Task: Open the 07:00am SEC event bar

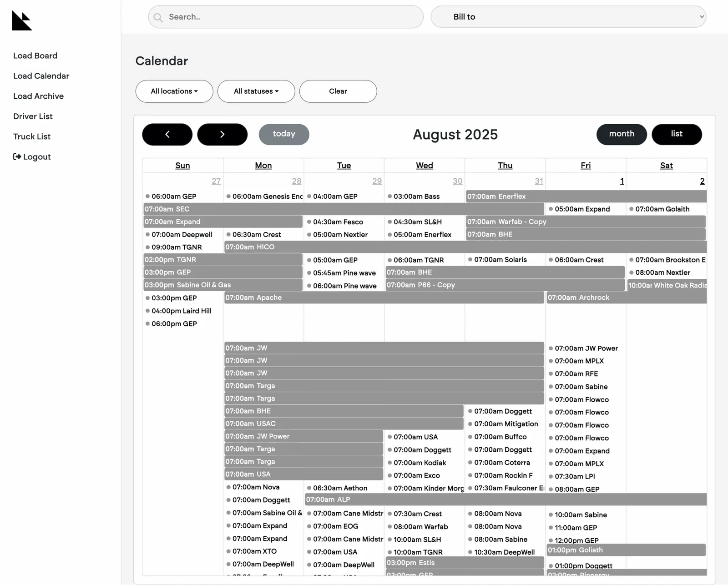Action: (344, 209)
